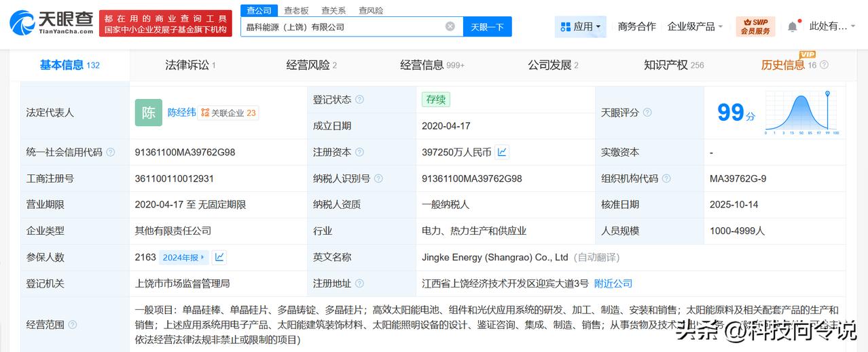Open the notification bell
The width and height of the screenshot is (868, 352).
point(792,26)
